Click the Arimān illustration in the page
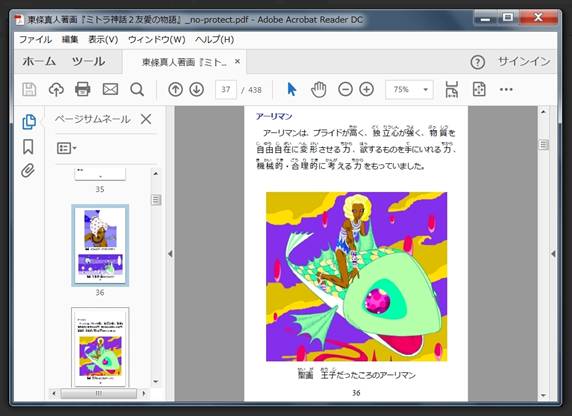The image size is (572, 416). tap(356, 277)
